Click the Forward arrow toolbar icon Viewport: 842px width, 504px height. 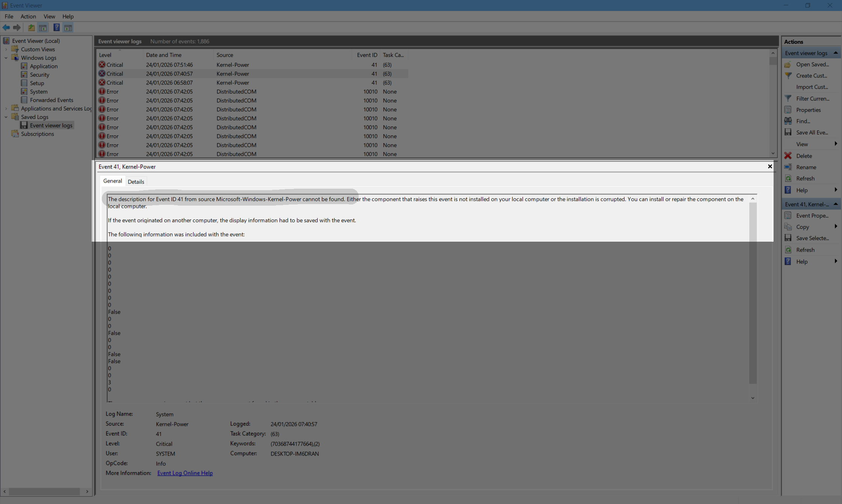click(x=17, y=27)
